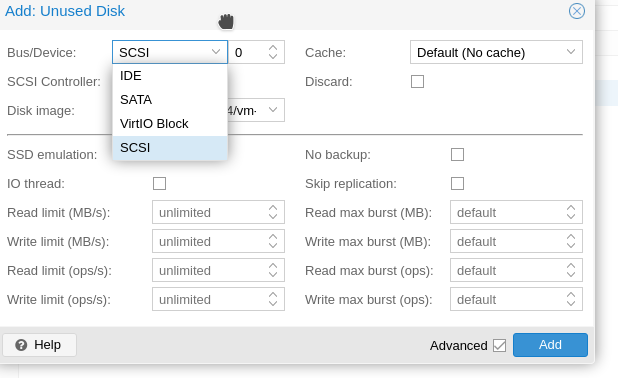This screenshot has width=618, height=378.
Task: Check the Skip replication box
Action: (x=457, y=183)
